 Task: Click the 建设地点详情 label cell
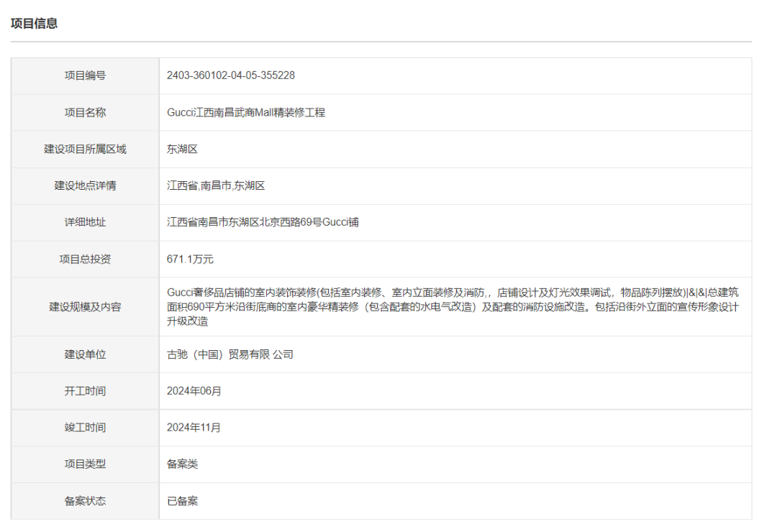tap(85, 186)
